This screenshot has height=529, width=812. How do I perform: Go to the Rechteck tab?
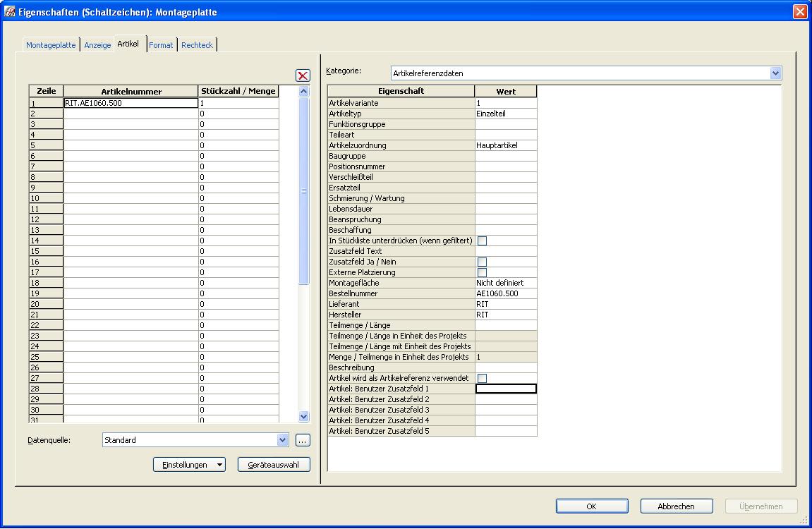197,45
